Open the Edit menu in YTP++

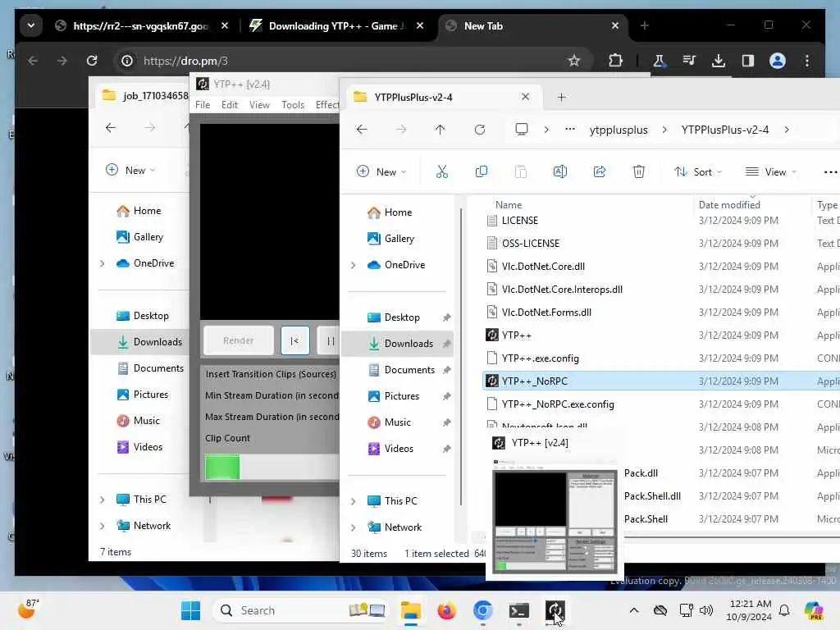coord(230,104)
